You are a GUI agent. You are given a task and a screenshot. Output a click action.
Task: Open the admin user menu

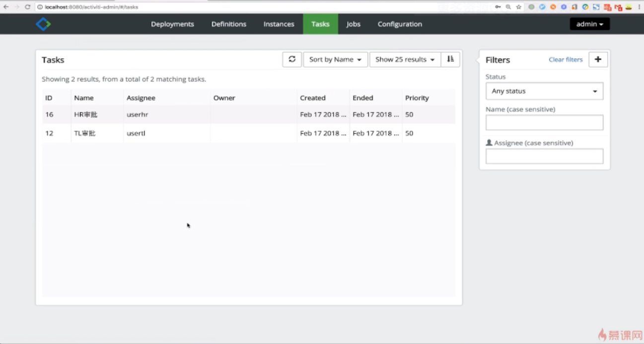coord(589,24)
